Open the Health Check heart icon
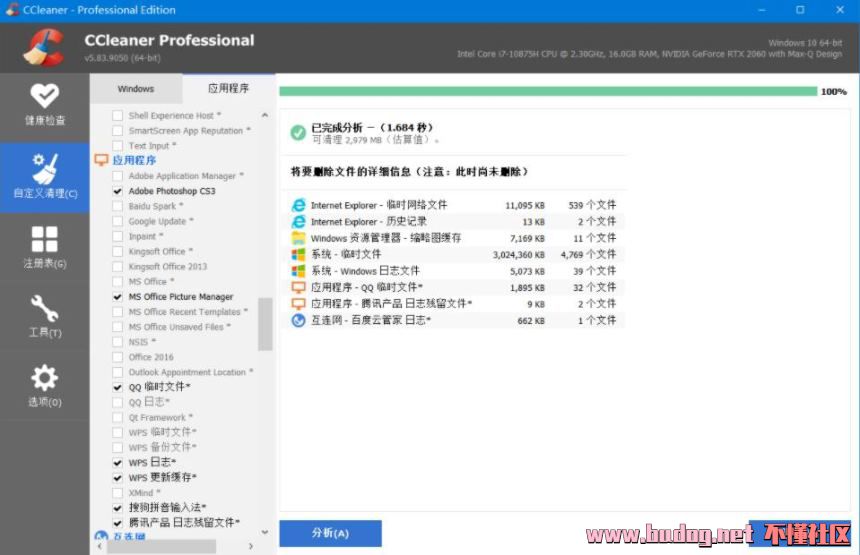The image size is (860, 555). 44,95
